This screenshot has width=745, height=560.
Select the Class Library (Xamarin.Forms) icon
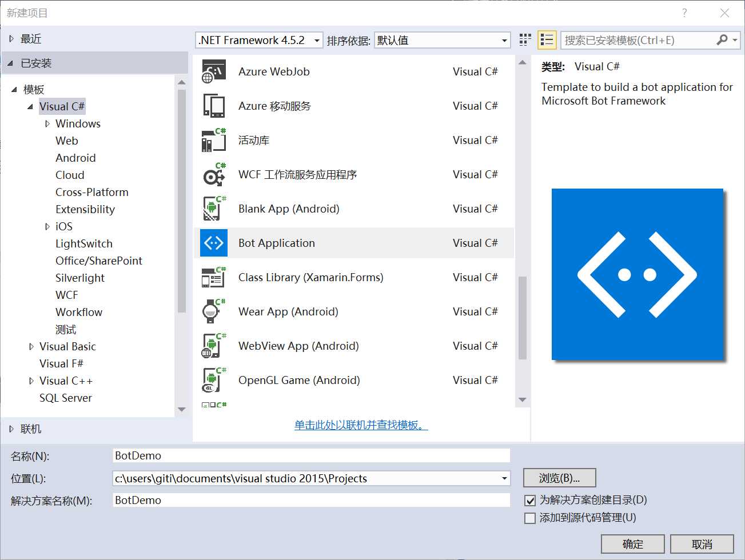click(x=214, y=277)
